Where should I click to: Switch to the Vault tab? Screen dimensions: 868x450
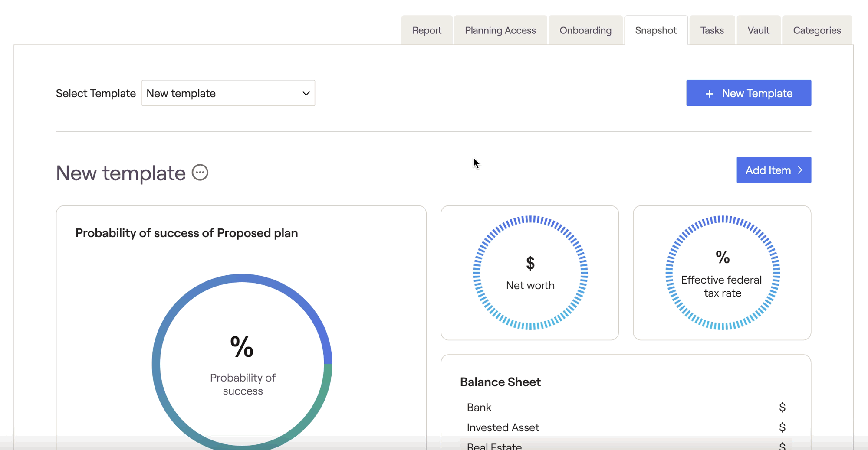point(758,30)
